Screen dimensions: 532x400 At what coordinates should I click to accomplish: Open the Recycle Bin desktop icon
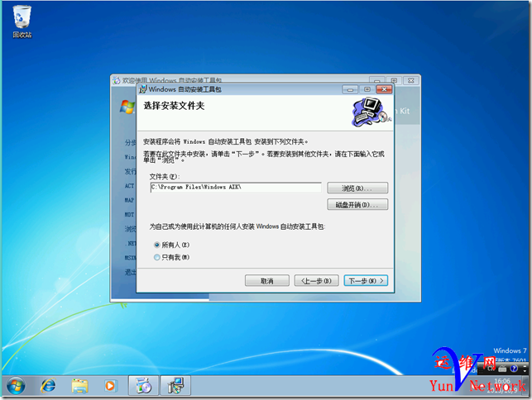point(22,21)
